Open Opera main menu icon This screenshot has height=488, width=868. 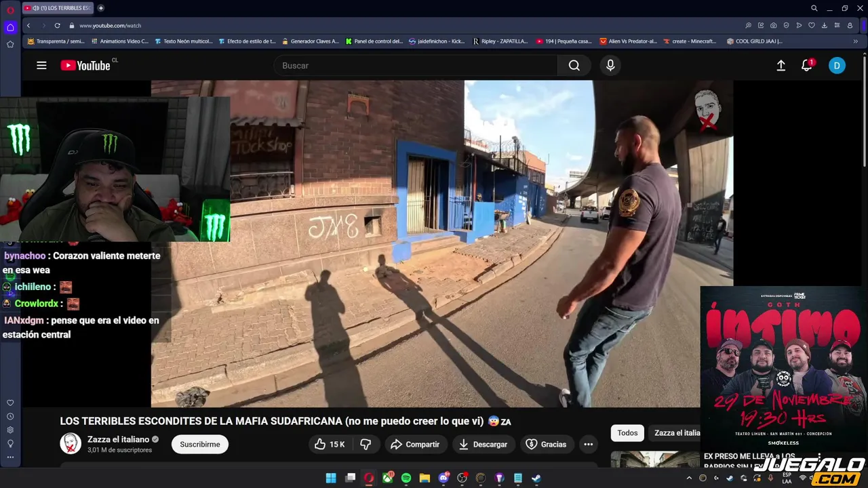(10, 9)
